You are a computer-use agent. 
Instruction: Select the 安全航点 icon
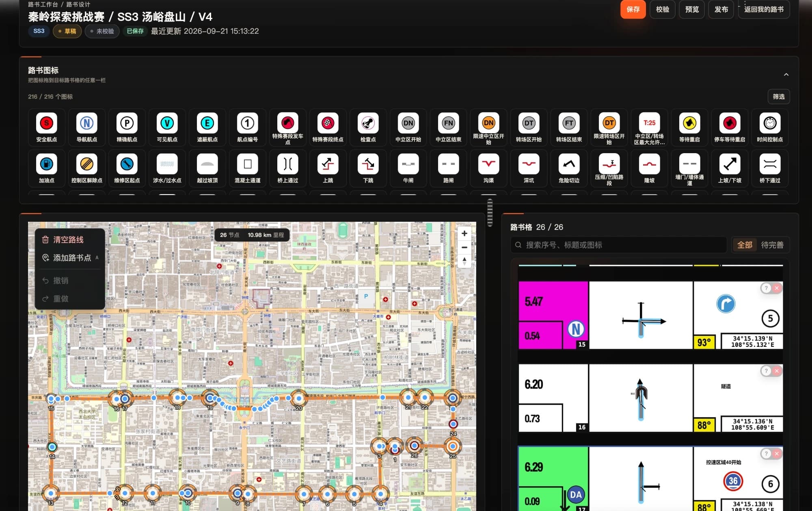(46, 127)
